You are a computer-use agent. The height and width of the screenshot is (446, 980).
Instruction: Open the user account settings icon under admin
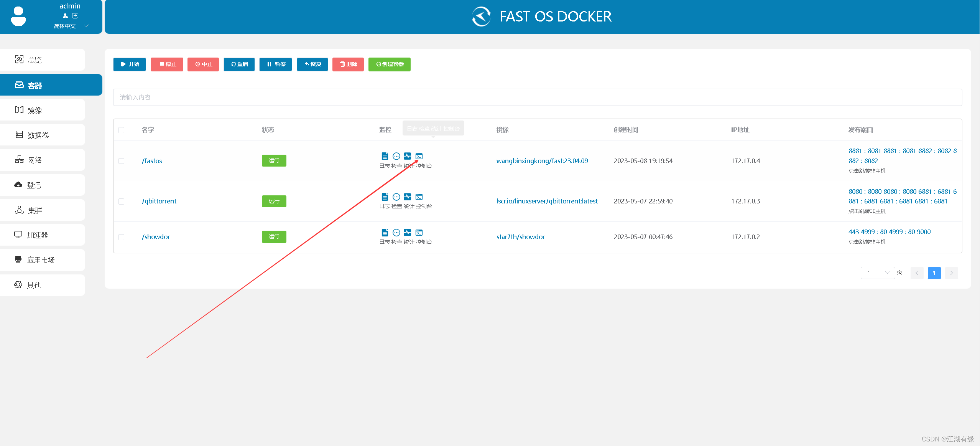point(66,16)
